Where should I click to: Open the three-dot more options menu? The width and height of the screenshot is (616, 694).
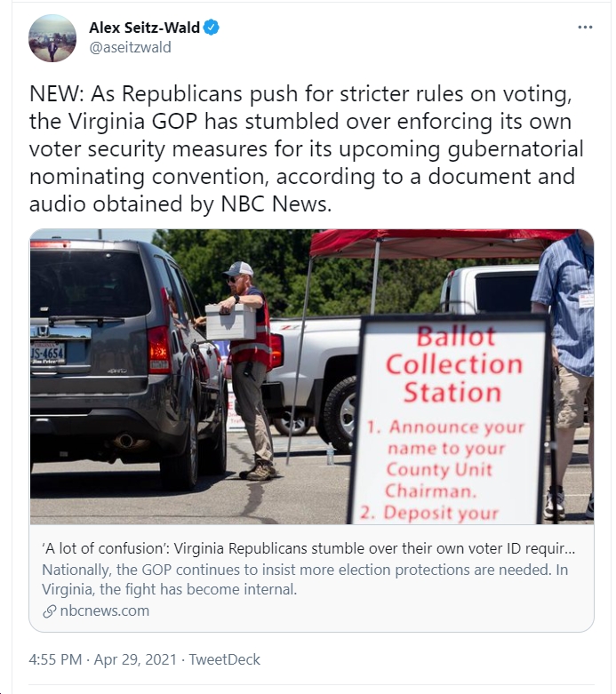click(x=585, y=28)
